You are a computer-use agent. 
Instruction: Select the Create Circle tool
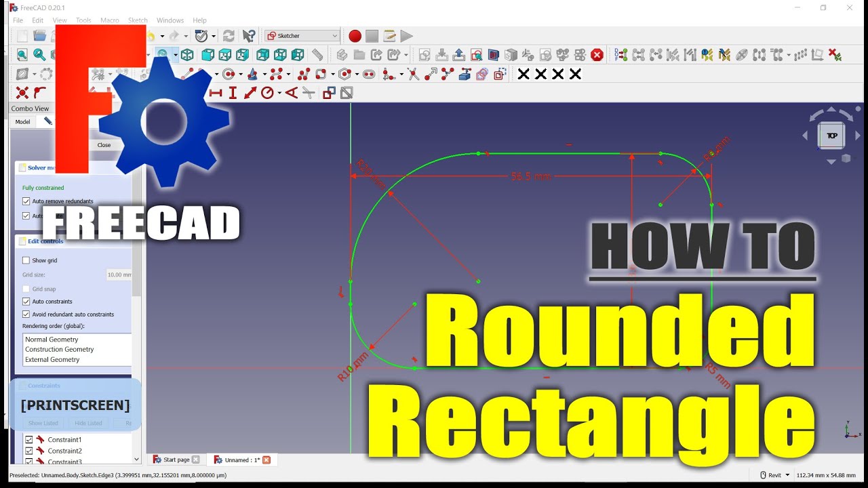tap(229, 74)
